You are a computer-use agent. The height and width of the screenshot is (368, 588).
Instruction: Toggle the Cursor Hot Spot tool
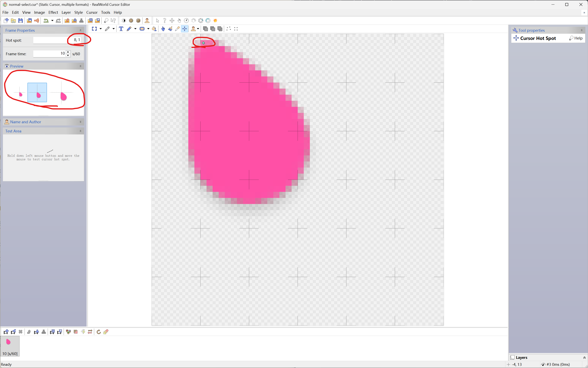(185, 29)
